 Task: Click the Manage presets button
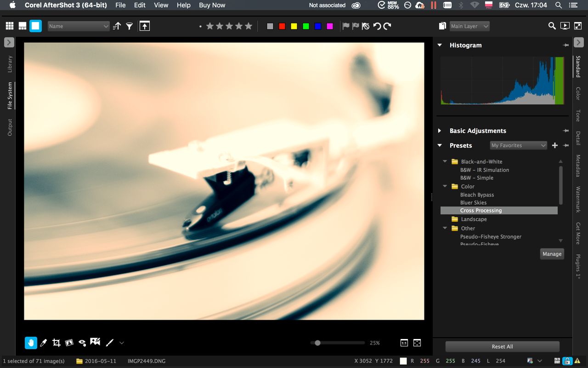pos(552,254)
